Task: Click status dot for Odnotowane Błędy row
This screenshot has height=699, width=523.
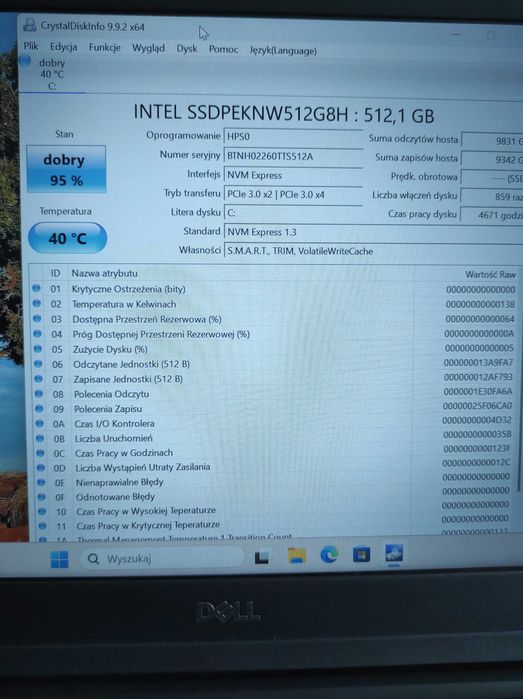Action: tap(42, 497)
